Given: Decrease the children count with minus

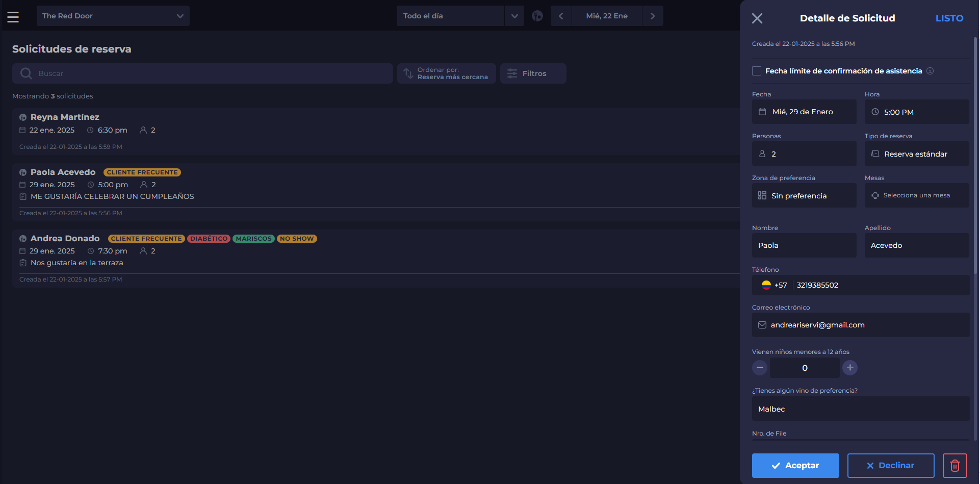Looking at the screenshot, I should click(x=760, y=368).
